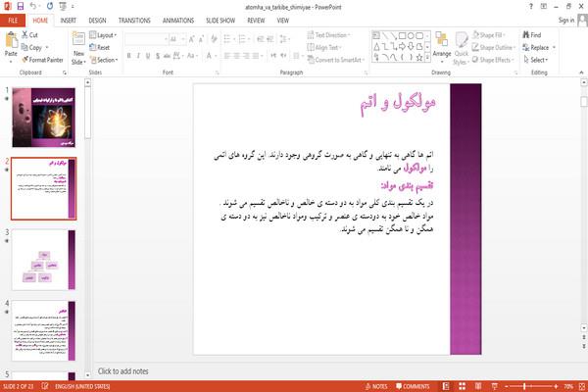The image size is (588, 392).
Task: Click the Redo arrow in quick access toolbar
Action: click(x=50, y=6)
